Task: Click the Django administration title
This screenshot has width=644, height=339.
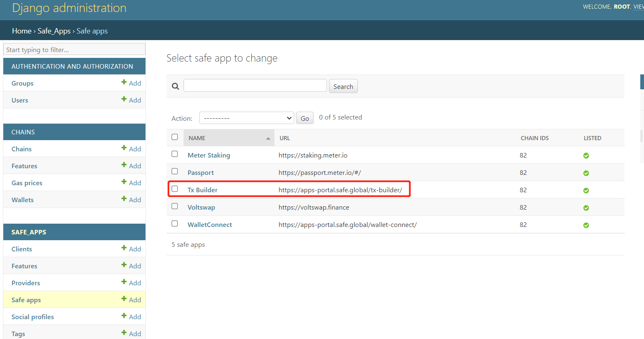Action: pyautogui.click(x=69, y=8)
